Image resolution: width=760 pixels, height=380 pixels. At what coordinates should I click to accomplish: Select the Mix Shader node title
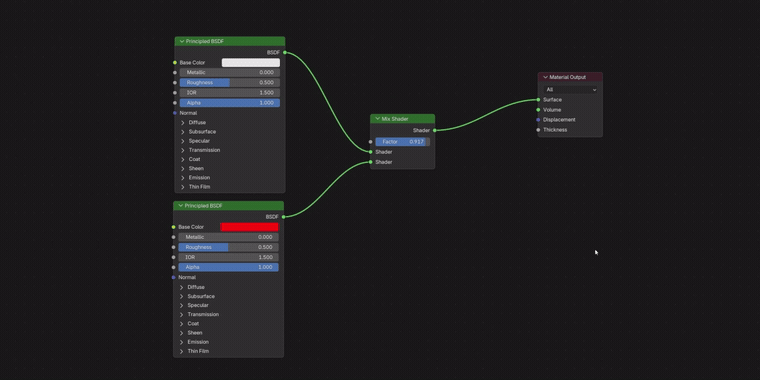click(x=395, y=119)
